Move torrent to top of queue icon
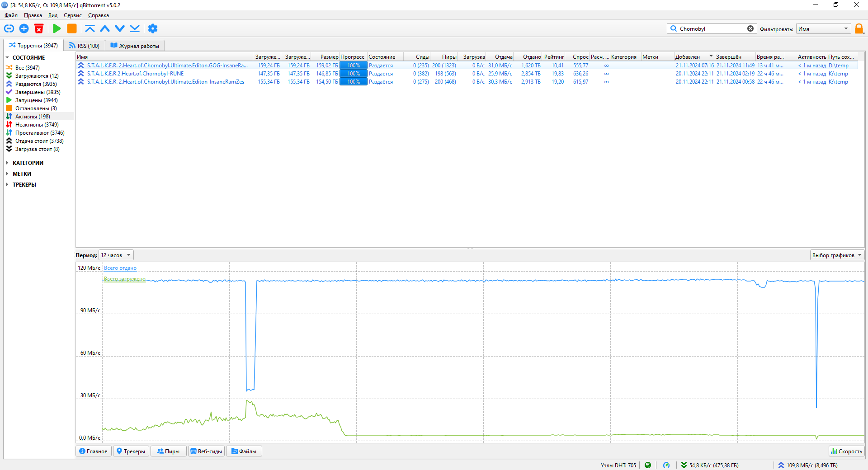 click(x=90, y=28)
